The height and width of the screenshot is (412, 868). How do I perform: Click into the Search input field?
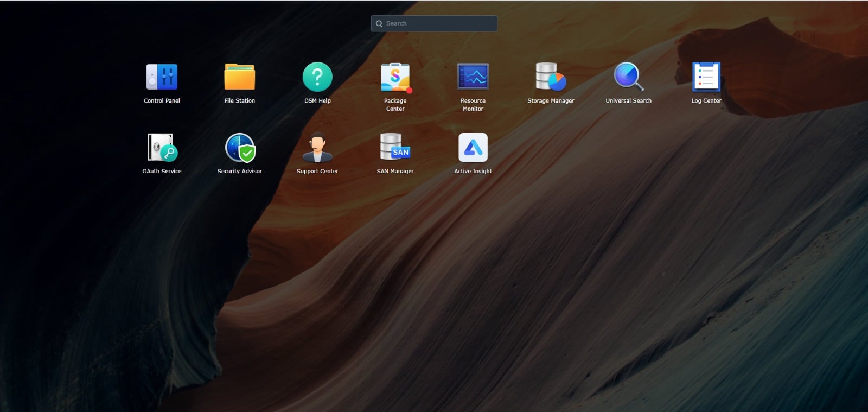point(439,23)
